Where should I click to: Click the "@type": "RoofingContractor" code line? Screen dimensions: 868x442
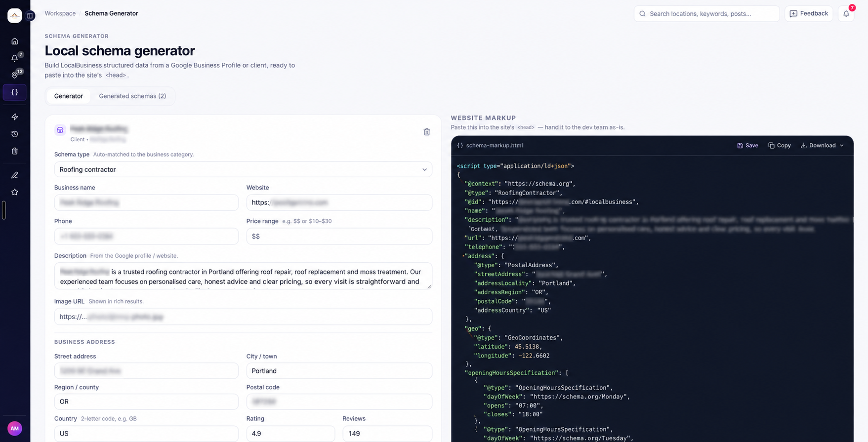(513, 193)
